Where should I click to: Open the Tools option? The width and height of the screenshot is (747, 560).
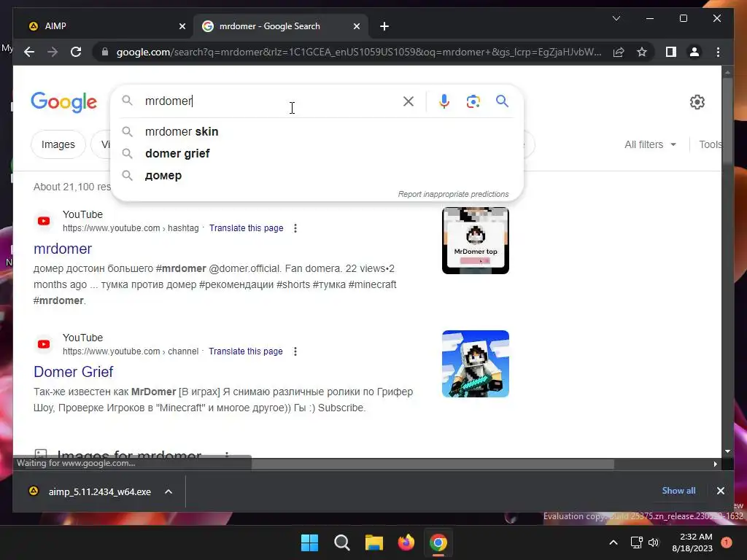coord(711,144)
